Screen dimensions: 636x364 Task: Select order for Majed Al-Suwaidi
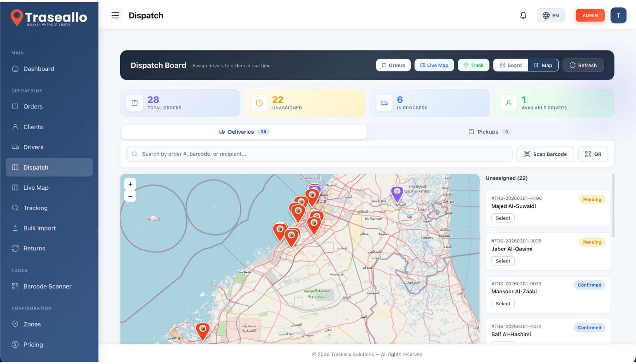(503, 218)
